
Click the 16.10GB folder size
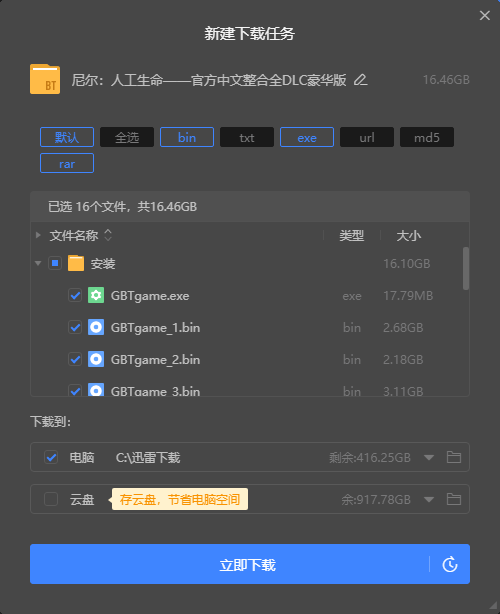click(407, 264)
